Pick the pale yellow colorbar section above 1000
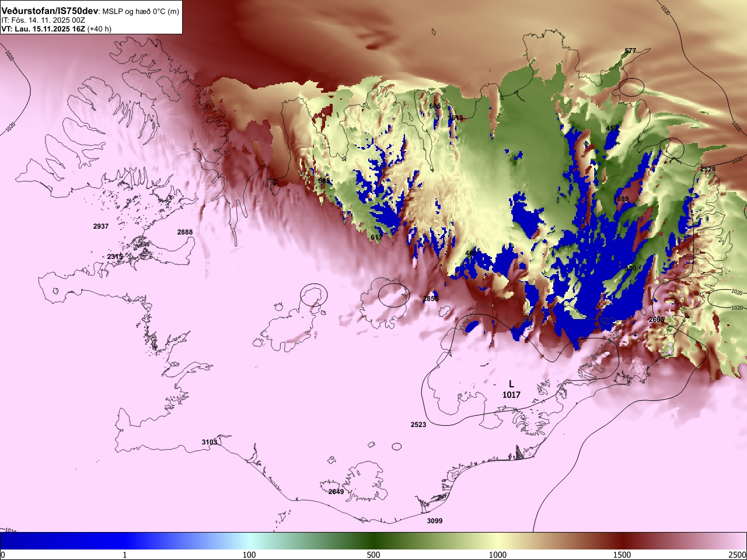Image resolution: width=747 pixels, height=560 pixels. pyautogui.click(x=498, y=541)
